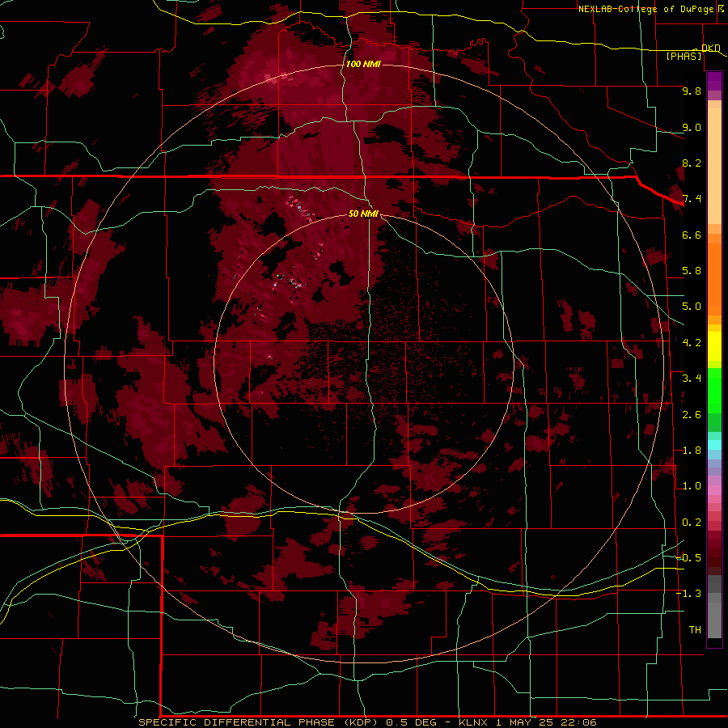Select the yellow segment of the color bar
Screen dimensions: 728x728
click(714, 346)
